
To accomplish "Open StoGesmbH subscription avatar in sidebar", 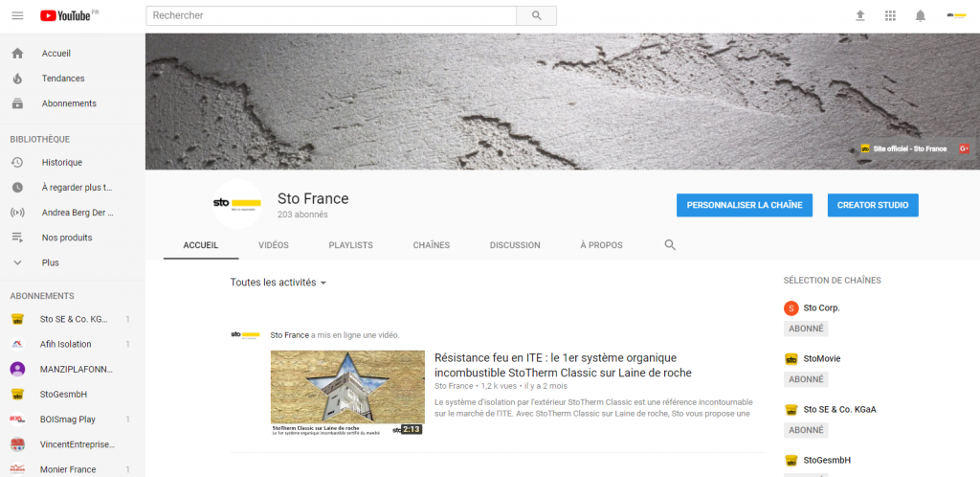I will (x=17, y=395).
